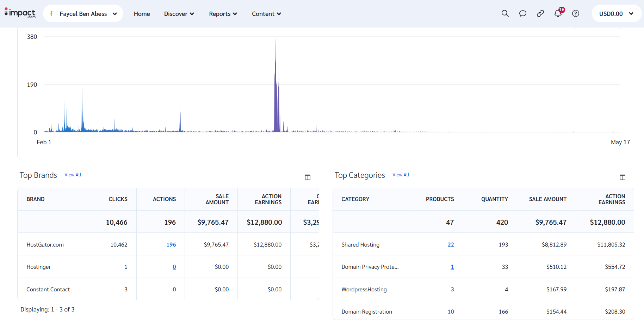This screenshot has height=321, width=644.
Task: Click the impact.com logo
Action: tap(20, 13)
